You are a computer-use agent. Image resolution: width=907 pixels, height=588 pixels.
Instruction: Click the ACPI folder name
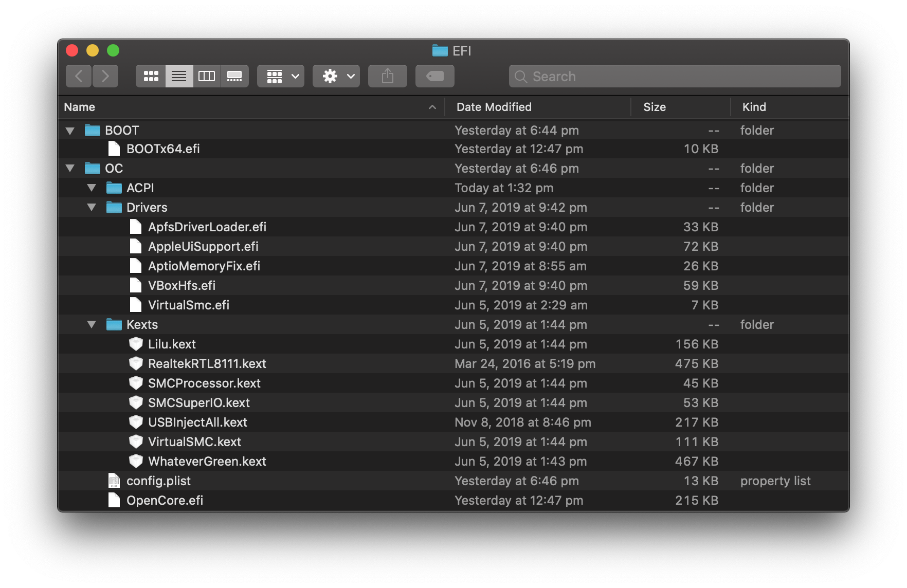[x=140, y=188]
